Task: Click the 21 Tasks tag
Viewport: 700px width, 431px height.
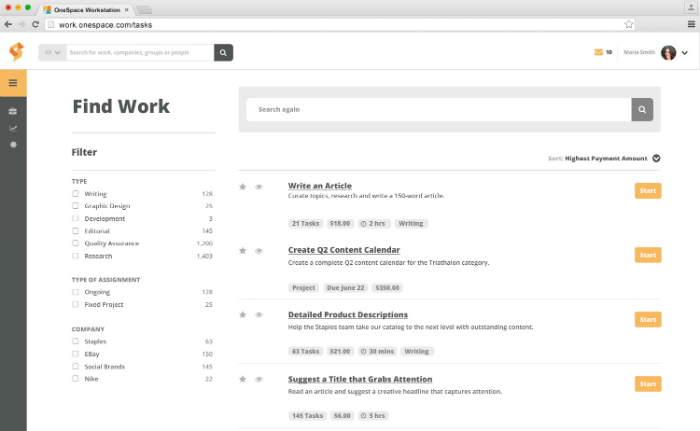Action: click(305, 223)
